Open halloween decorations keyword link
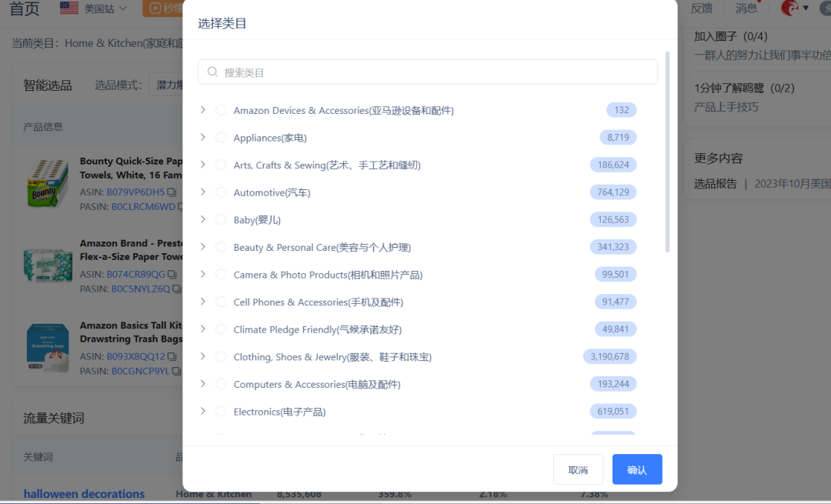The width and height of the screenshot is (831, 504). [x=84, y=493]
